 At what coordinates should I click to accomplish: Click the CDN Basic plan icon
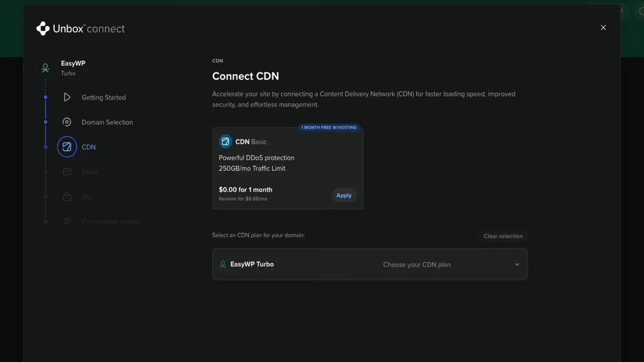225,142
